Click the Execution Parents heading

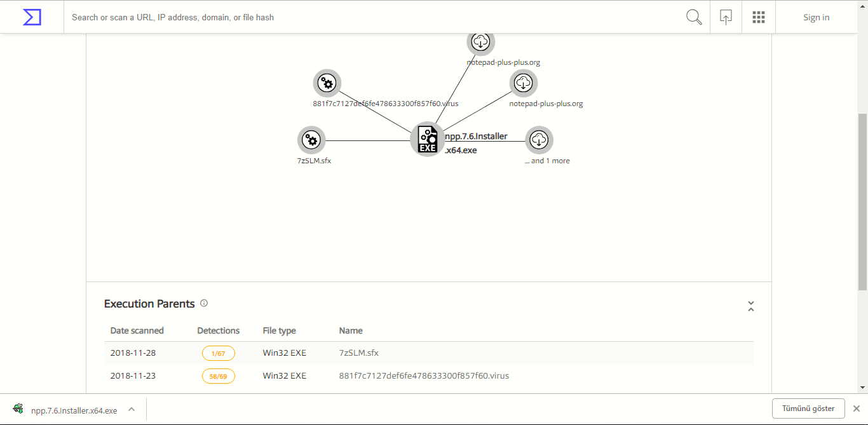149,304
